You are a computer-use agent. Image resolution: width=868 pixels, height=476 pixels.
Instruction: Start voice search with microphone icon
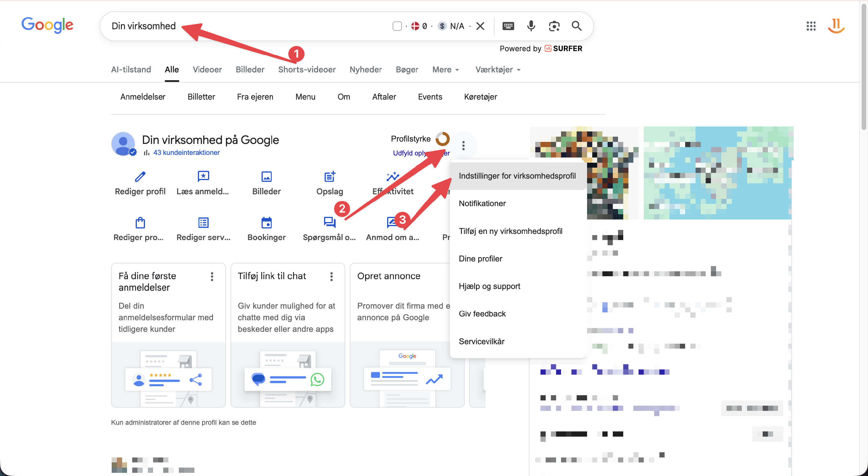point(531,26)
